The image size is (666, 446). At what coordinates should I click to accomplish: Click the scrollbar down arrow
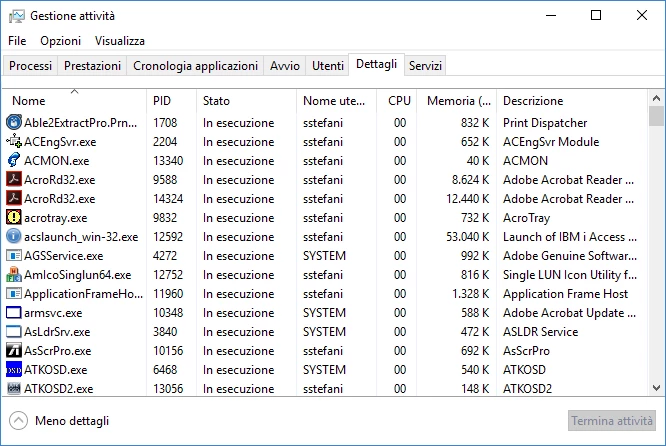click(656, 388)
